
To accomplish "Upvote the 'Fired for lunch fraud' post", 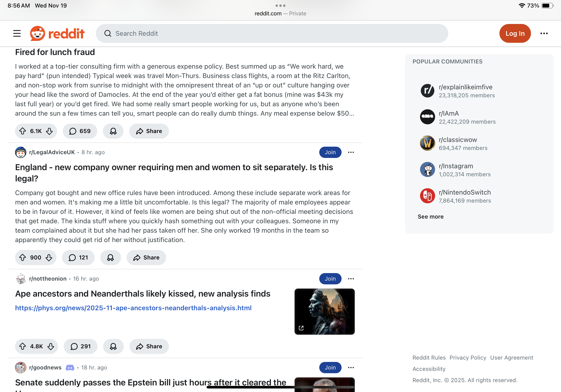I will tap(23, 131).
